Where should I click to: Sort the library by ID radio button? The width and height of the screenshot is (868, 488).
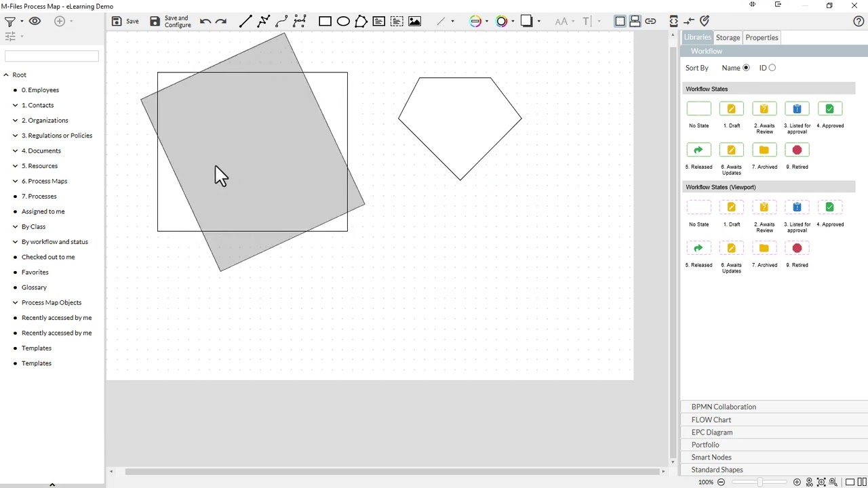[772, 68]
